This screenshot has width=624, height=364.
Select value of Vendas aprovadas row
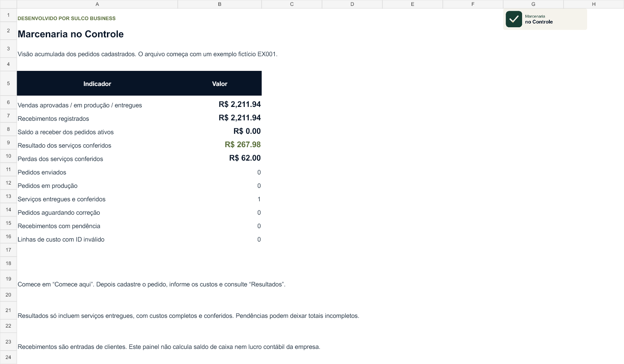tap(220, 102)
